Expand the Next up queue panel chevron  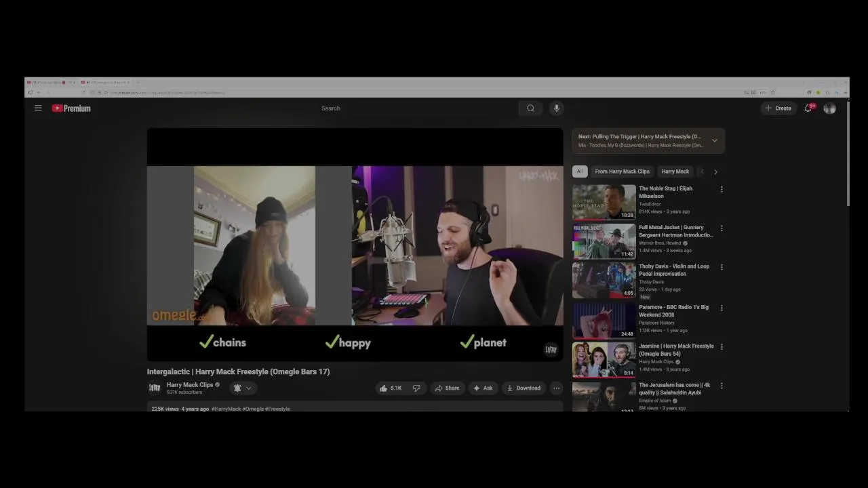[x=714, y=141]
